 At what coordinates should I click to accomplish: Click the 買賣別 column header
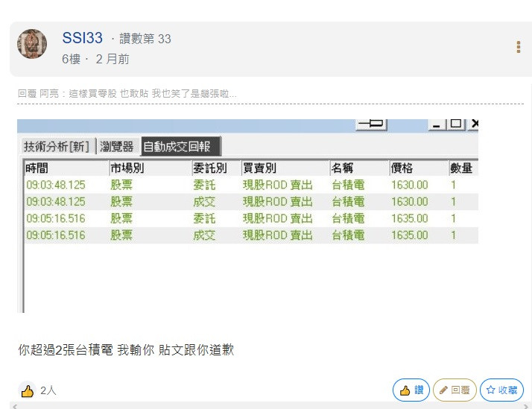tap(259, 168)
